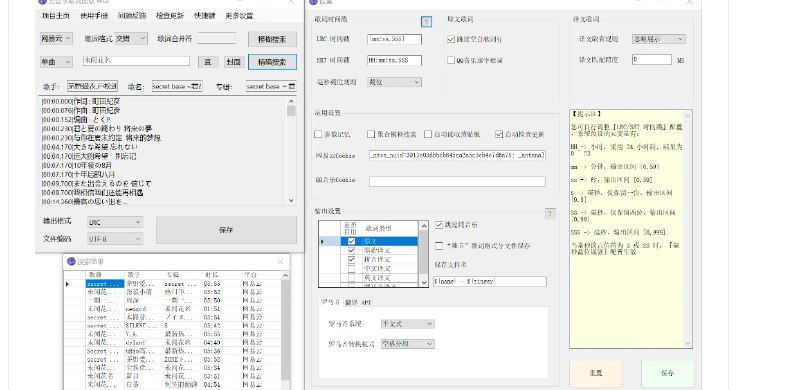The image size is (800, 390).
Task: Click the green 保存 button in settings
Action: (668, 373)
